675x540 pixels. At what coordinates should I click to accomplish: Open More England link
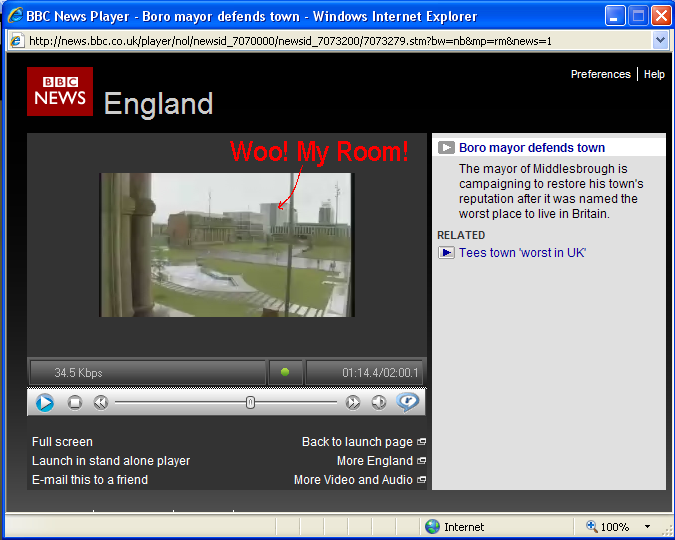[x=375, y=461]
